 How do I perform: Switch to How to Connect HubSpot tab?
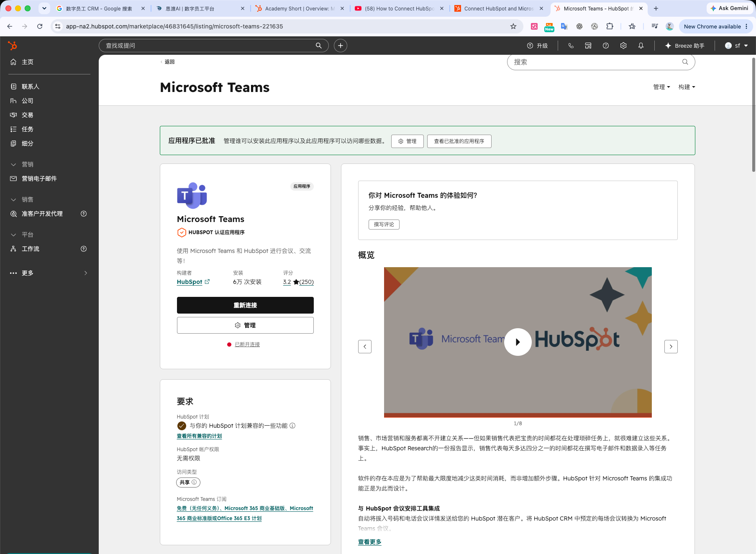point(399,8)
